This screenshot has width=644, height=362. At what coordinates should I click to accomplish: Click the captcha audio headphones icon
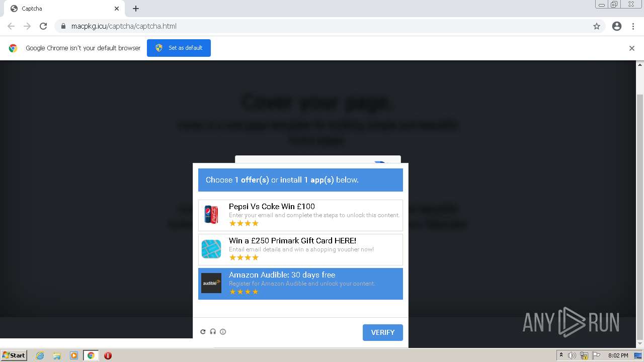(x=213, y=332)
